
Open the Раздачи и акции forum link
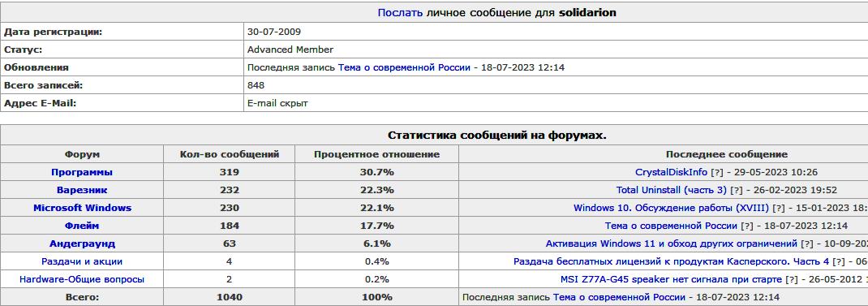(82, 261)
